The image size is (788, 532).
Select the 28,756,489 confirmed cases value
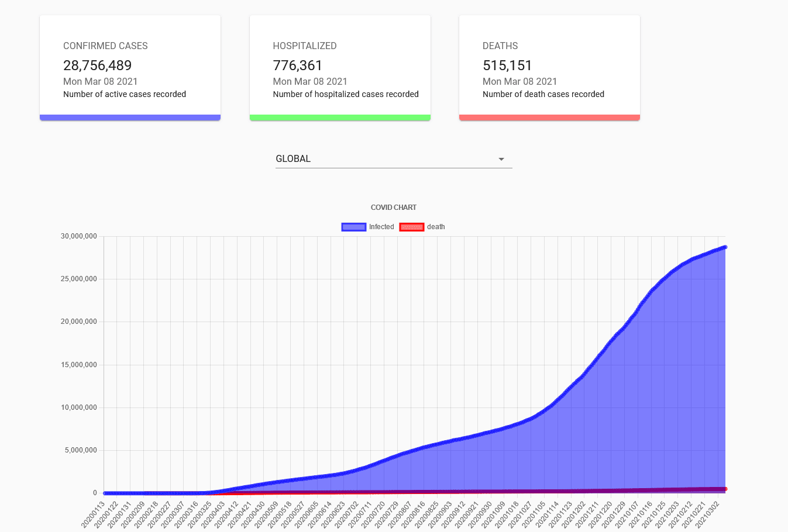tap(98, 65)
